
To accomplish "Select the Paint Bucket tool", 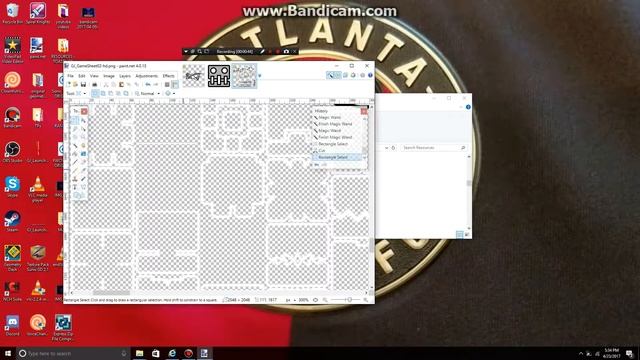I will (75, 153).
